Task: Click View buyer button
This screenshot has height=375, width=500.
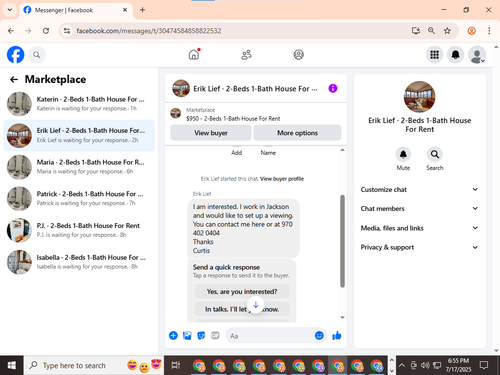Action: pyautogui.click(x=211, y=133)
